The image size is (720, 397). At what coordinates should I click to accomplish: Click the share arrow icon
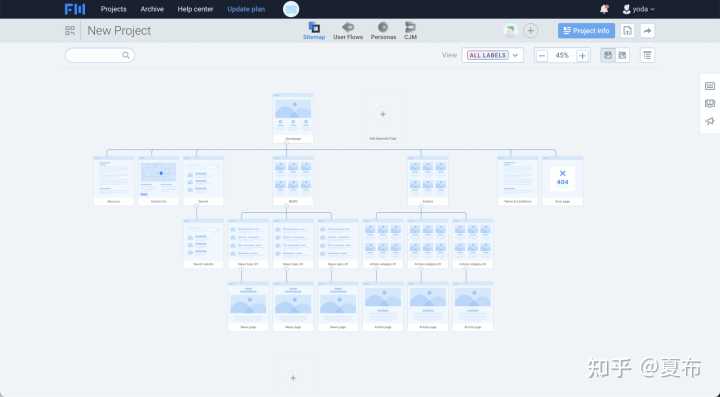(647, 31)
